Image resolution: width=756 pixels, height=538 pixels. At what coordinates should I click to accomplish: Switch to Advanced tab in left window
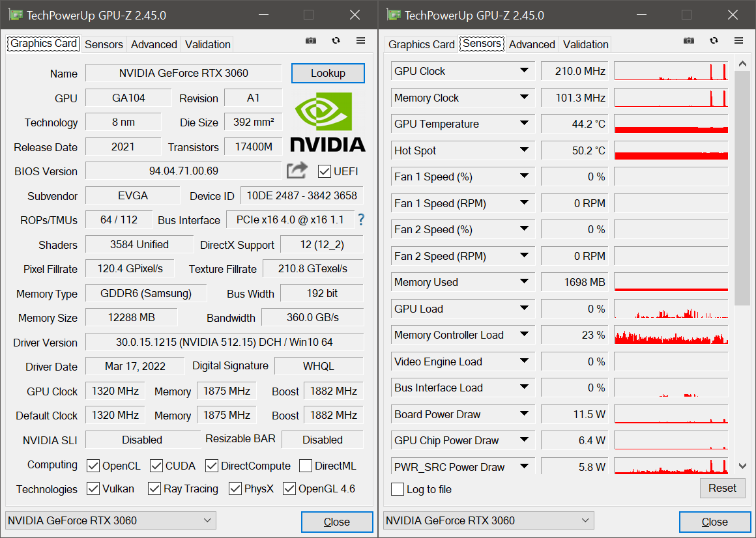click(x=154, y=44)
